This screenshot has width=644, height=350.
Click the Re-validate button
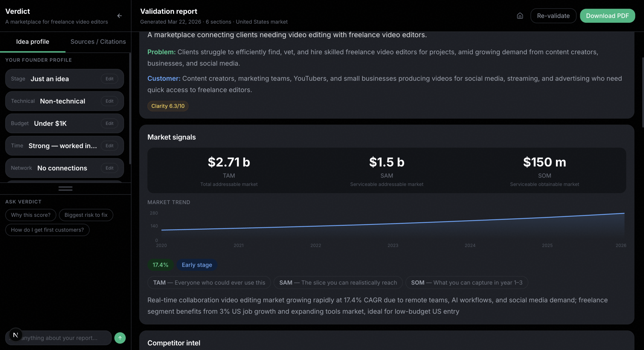[553, 16]
